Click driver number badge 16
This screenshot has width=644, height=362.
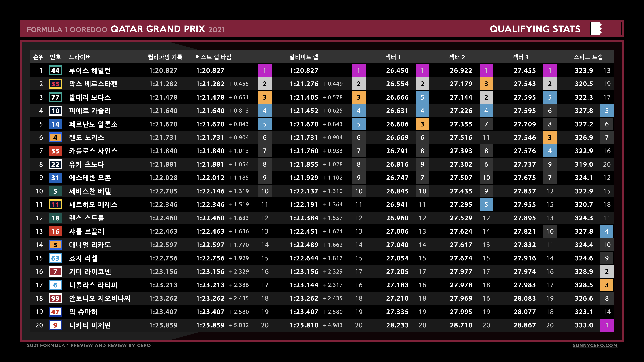coord(55,231)
